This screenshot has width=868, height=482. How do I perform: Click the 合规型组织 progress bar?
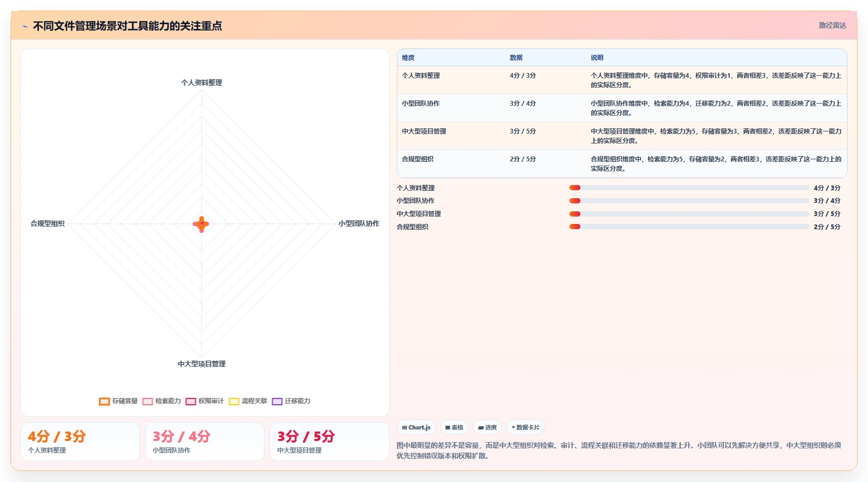click(x=689, y=227)
